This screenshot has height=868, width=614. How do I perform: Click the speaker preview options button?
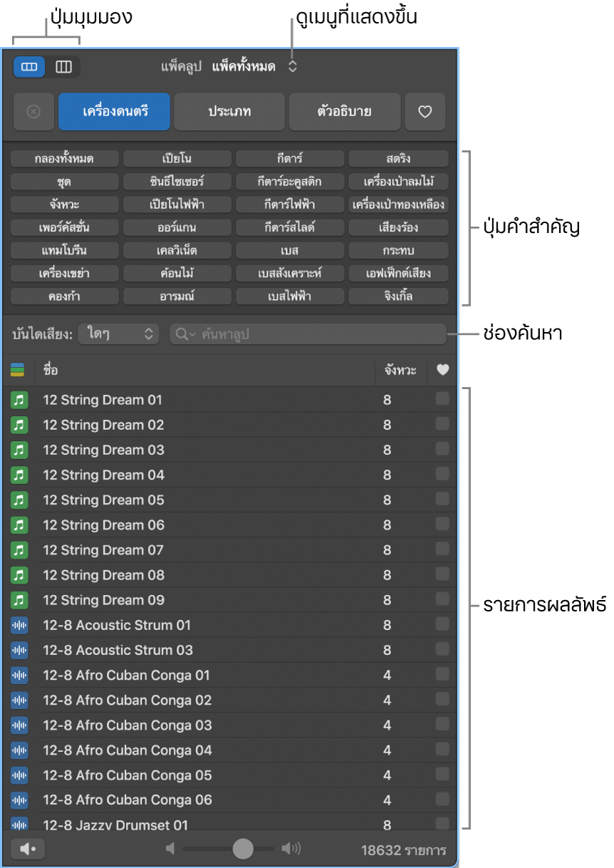[x=28, y=849]
